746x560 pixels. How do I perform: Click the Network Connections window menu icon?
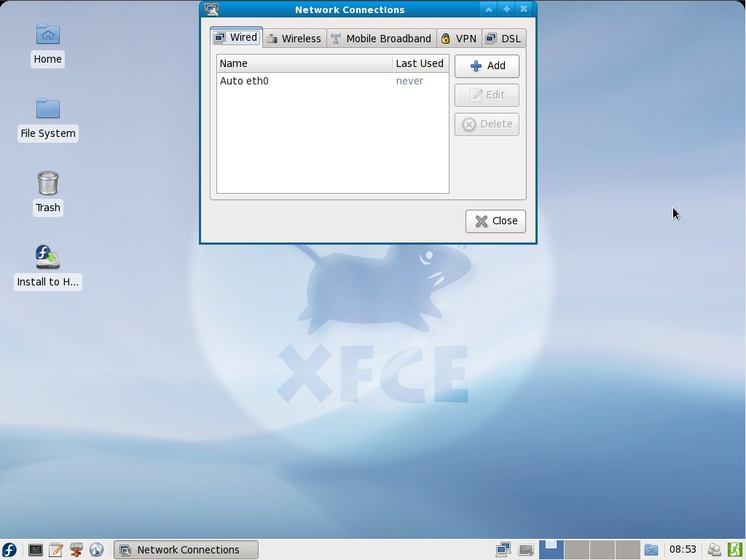(x=212, y=9)
